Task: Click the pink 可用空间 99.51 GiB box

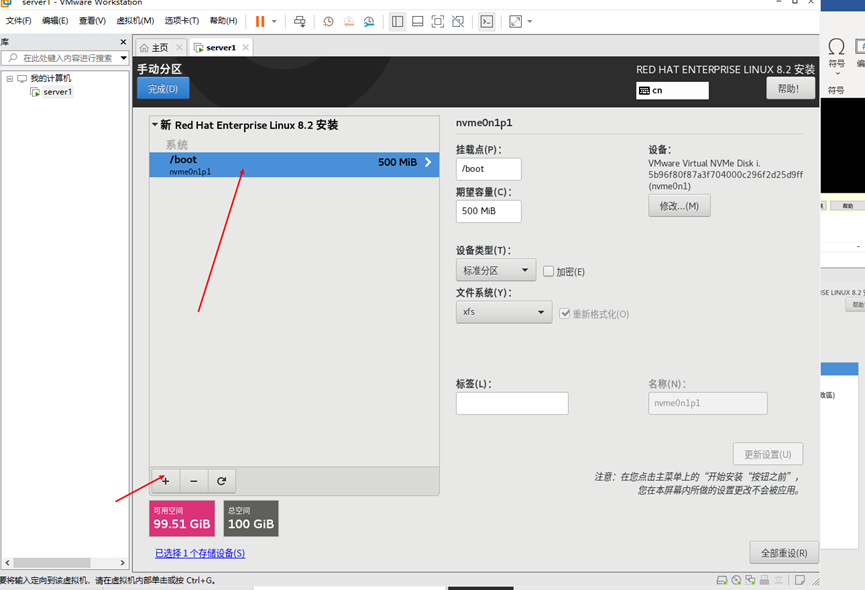Action: (x=181, y=518)
